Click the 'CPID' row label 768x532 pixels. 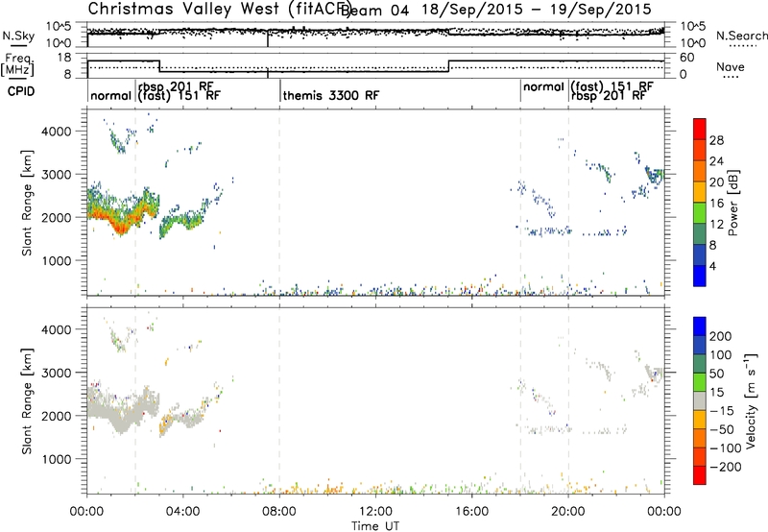tap(21, 91)
